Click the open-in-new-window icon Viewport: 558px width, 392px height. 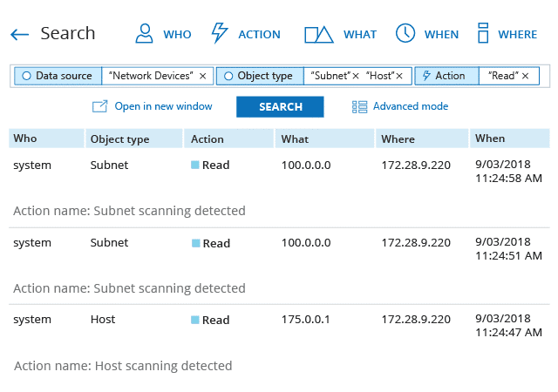[x=100, y=106]
